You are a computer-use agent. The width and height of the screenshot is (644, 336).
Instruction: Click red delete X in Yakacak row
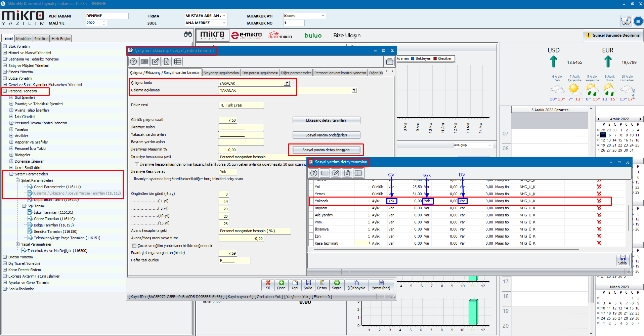click(599, 201)
